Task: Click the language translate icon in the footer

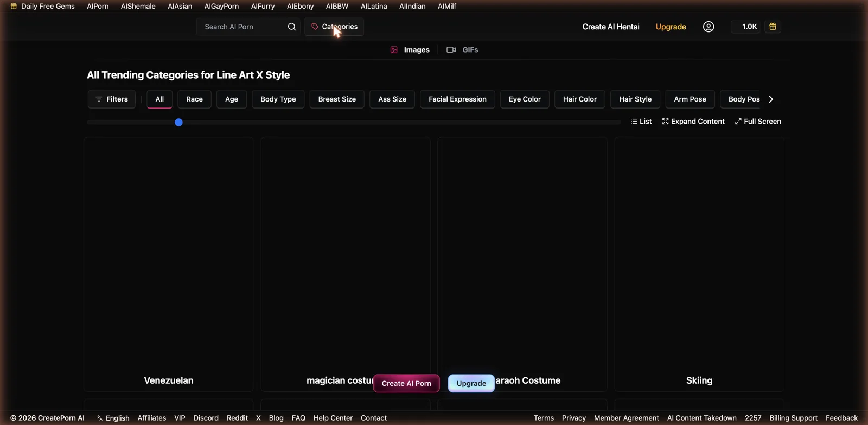Action: (100, 418)
